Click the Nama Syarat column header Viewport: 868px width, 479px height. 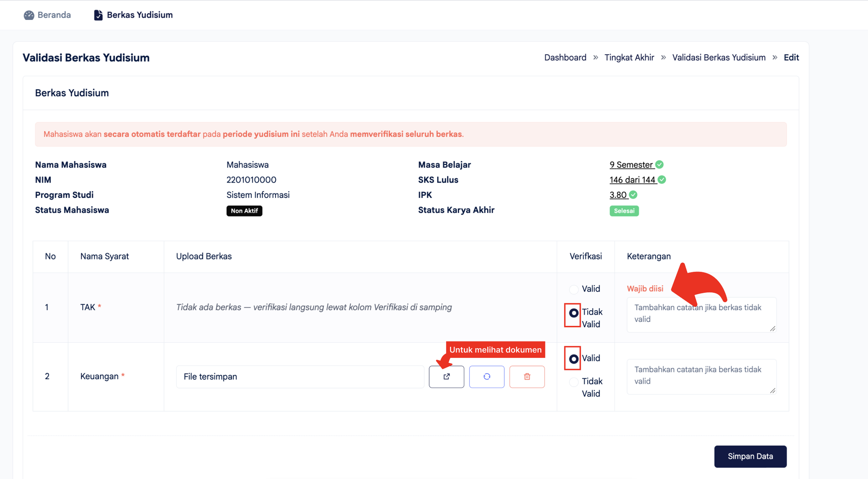click(x=105, y=256)
